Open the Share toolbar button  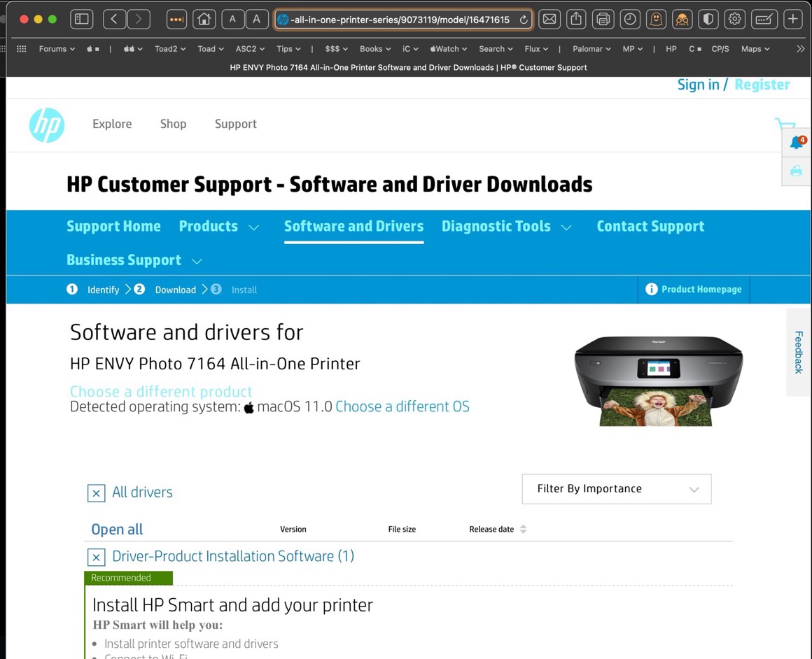[576, 20]
